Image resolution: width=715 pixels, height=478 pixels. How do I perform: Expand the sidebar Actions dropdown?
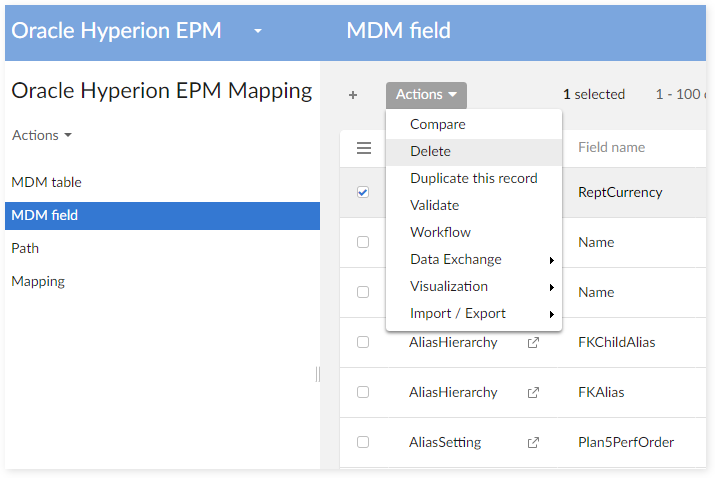click(x=42, y=135)
